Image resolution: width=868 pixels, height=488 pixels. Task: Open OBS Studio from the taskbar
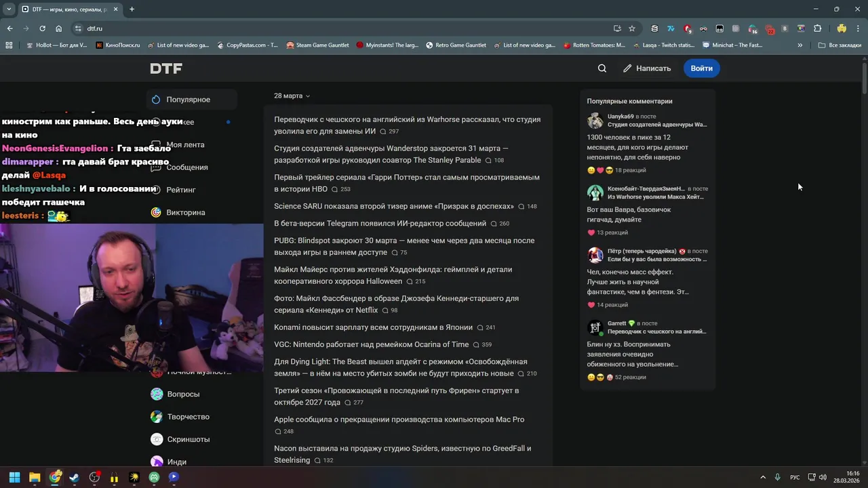click(94, 477)
